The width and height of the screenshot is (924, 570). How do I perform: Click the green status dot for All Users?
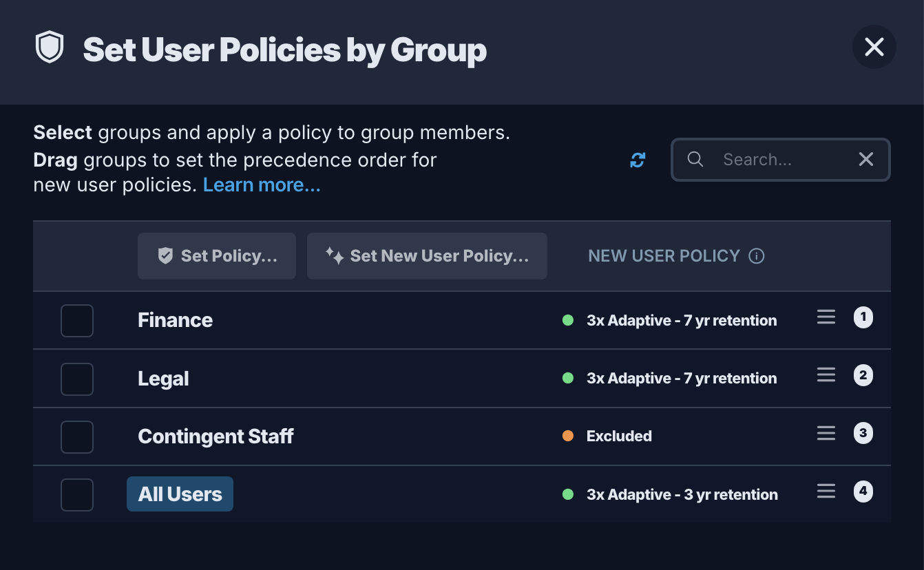(568, 494)
